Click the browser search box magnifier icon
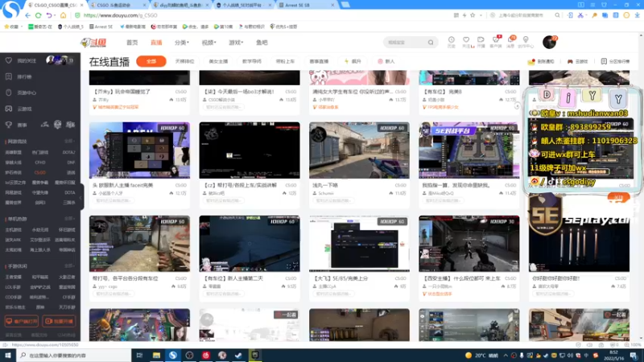This screenshot has width=644, height=362. [x=557, y=15]
